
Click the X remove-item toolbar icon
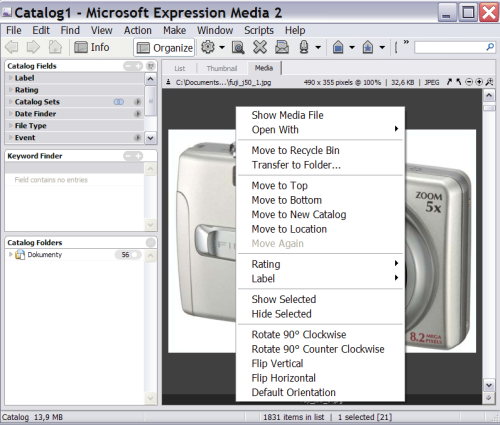pos(260,47)
